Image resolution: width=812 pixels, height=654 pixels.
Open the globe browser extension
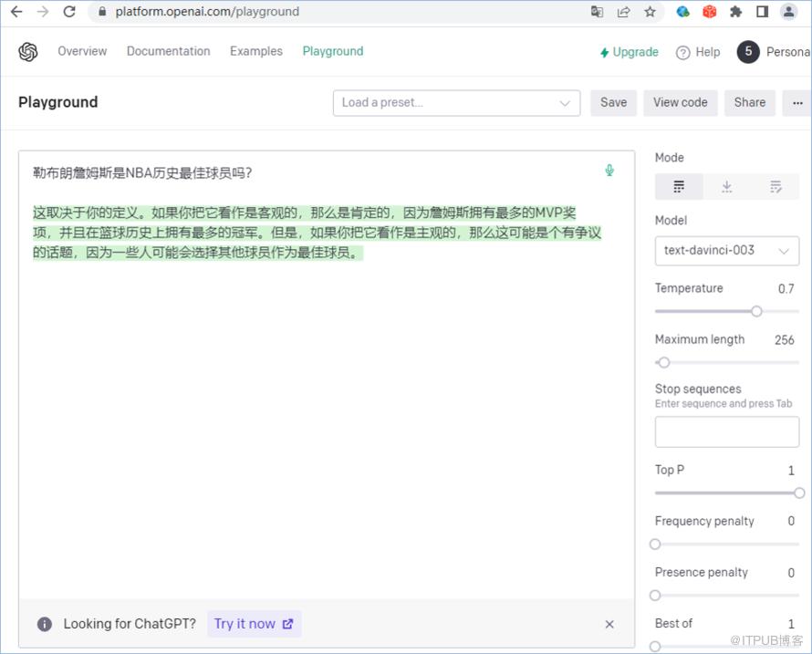click(x=683, y=11)
